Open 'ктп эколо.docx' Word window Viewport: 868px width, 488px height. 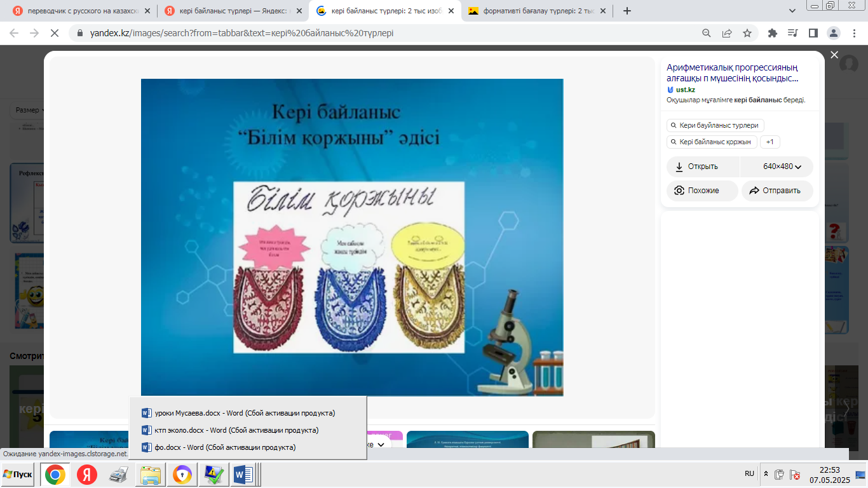248,430
